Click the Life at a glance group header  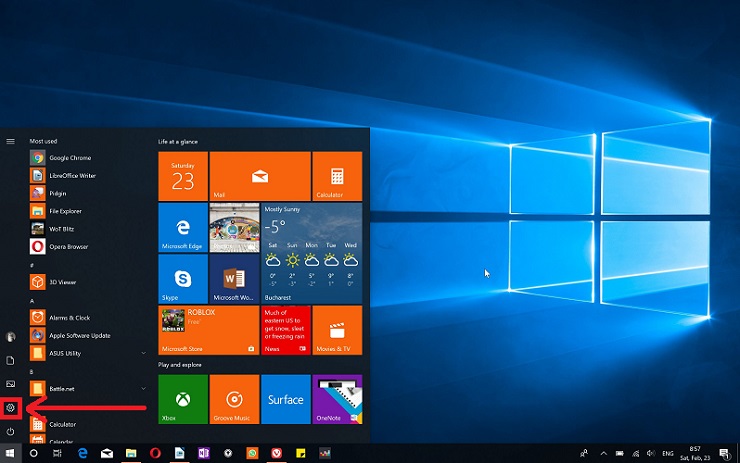point(178,142)
